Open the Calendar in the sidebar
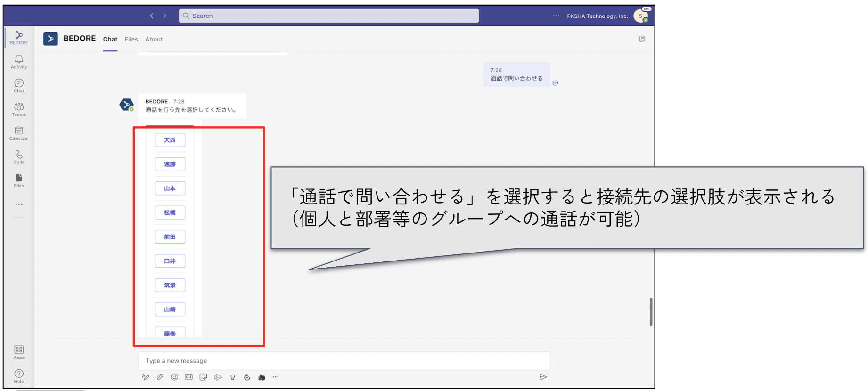868x391 pixels. (19, 133)
